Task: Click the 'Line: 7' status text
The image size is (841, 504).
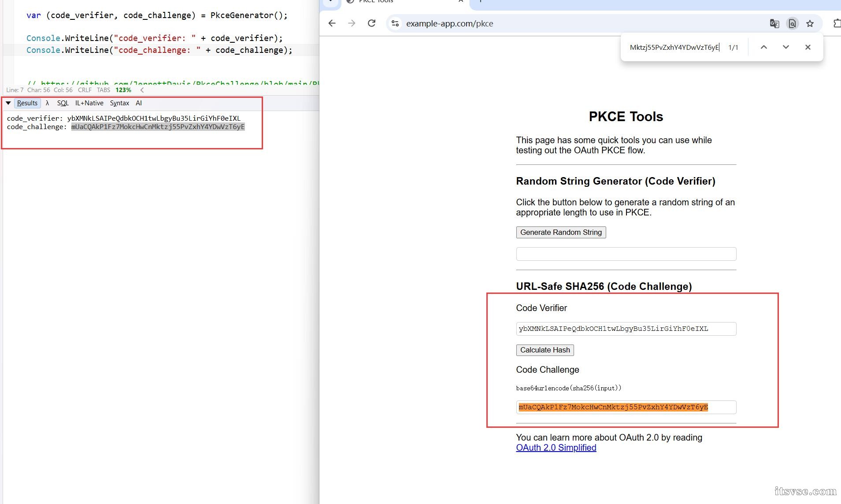Action: pyautogui.click(x=15, y=90)
